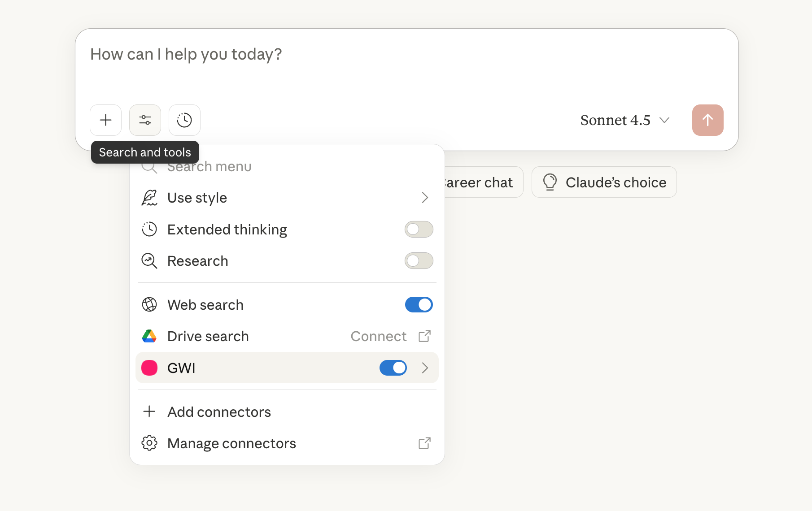The height and width of the screenshot is (511, 812).
Task: Click the Claude's choice suggestion button
Action: tap(604, 182)
